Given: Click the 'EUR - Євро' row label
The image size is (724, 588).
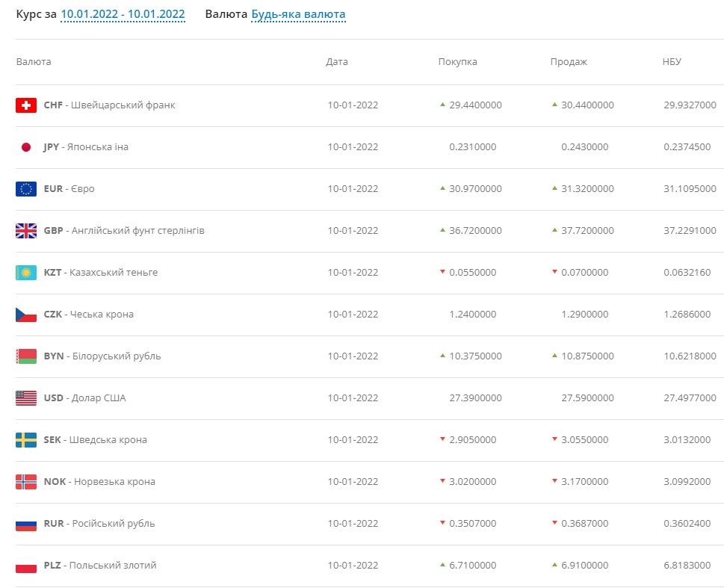Looking at the screenshot, I should 69,189.
